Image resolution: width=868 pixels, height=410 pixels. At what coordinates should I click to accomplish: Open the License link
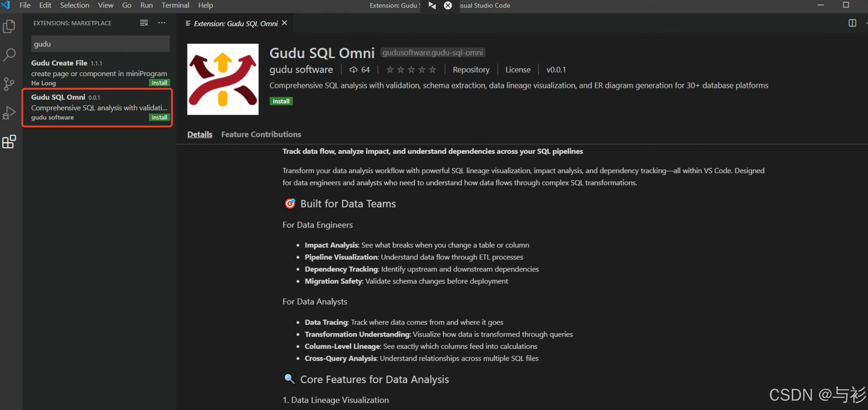click(517, 70)
